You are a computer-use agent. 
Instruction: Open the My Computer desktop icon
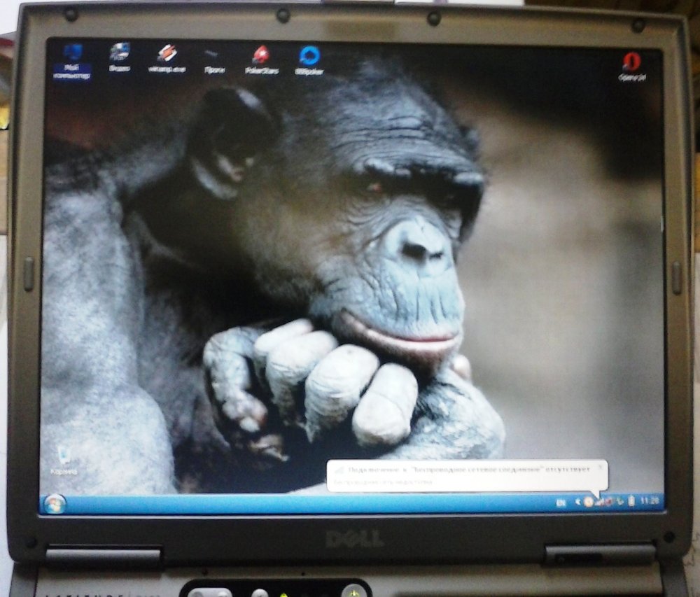(x=72, y=59)
